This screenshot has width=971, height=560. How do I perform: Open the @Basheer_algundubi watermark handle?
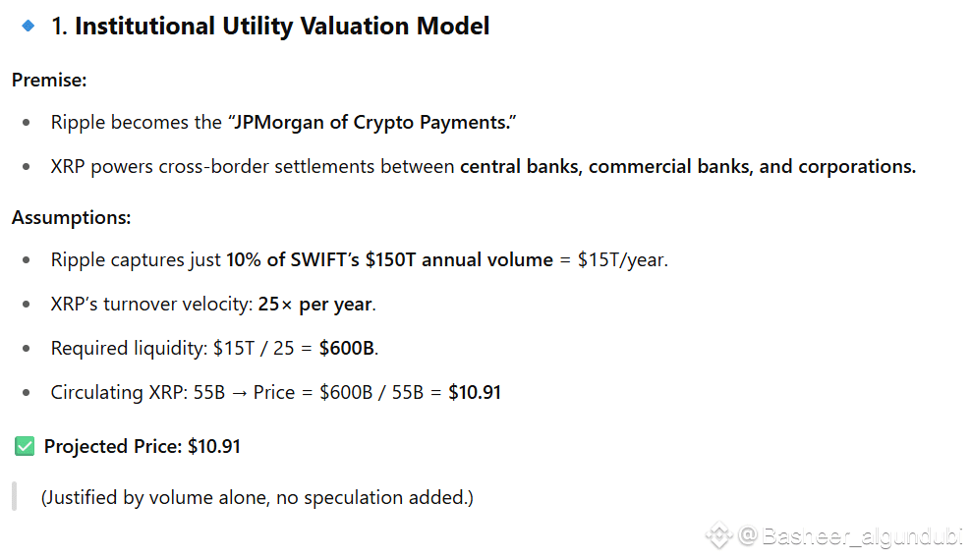click(x=851, y=535)
